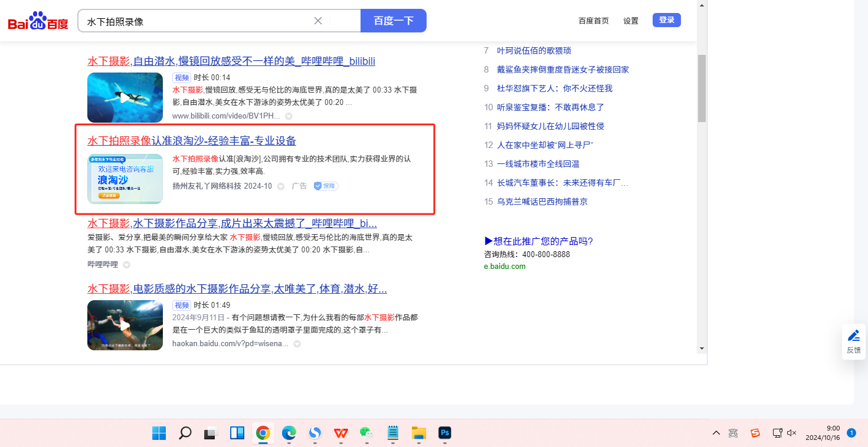Screen dimensions: 868x447
Task: Click the 登录 login button
Action: 666,20
